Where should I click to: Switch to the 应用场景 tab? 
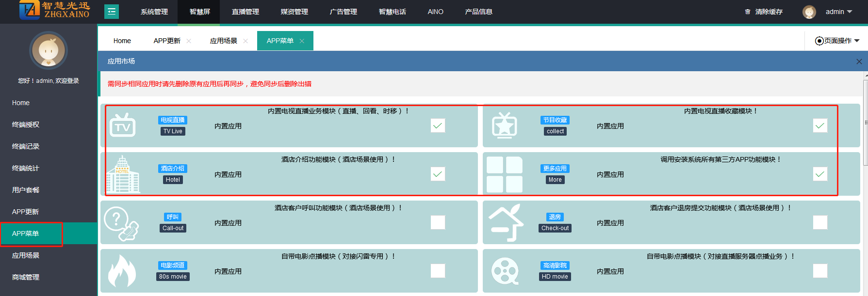click(x=223, y=41)
